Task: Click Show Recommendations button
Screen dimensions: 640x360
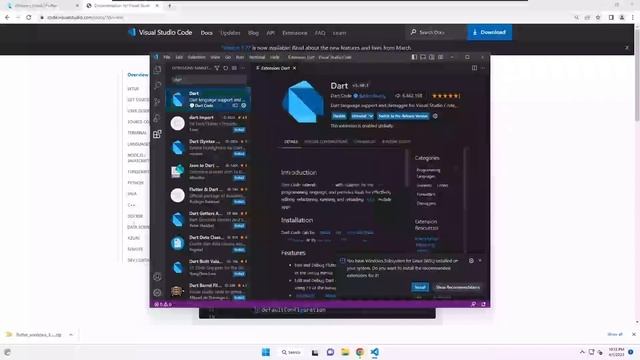Action: coord(458,287)
